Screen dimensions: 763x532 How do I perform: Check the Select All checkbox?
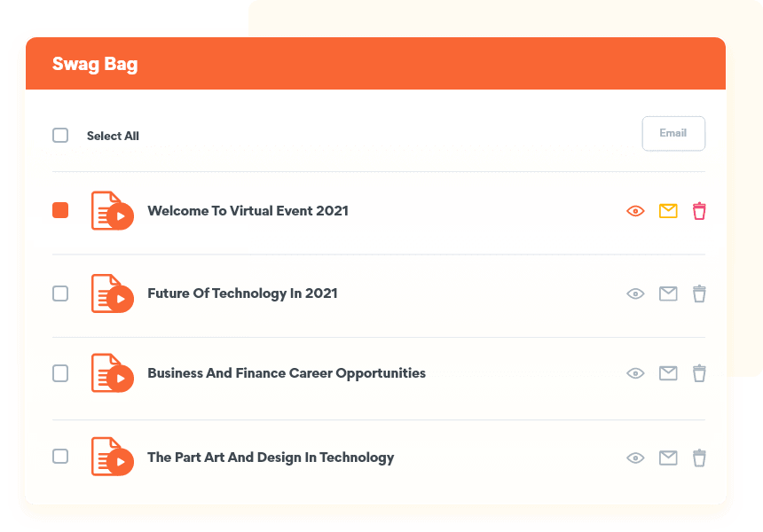click(x=60, y=136)
